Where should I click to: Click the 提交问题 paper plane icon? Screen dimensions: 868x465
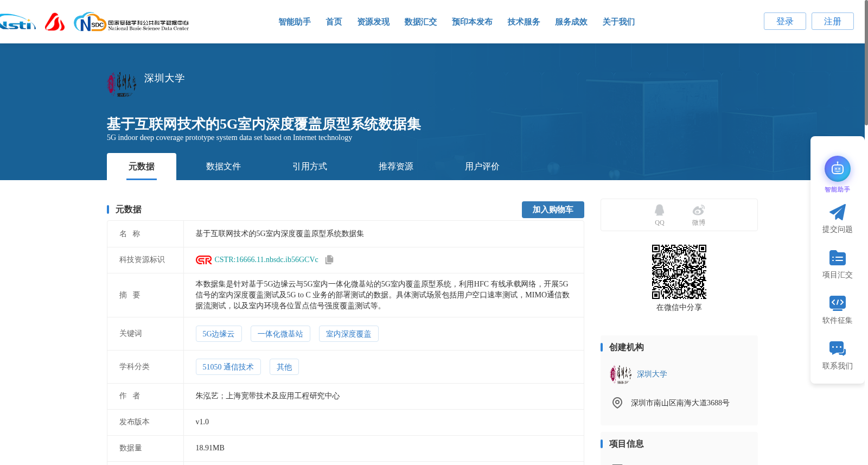pyautogui.click(x=837, y=212)
